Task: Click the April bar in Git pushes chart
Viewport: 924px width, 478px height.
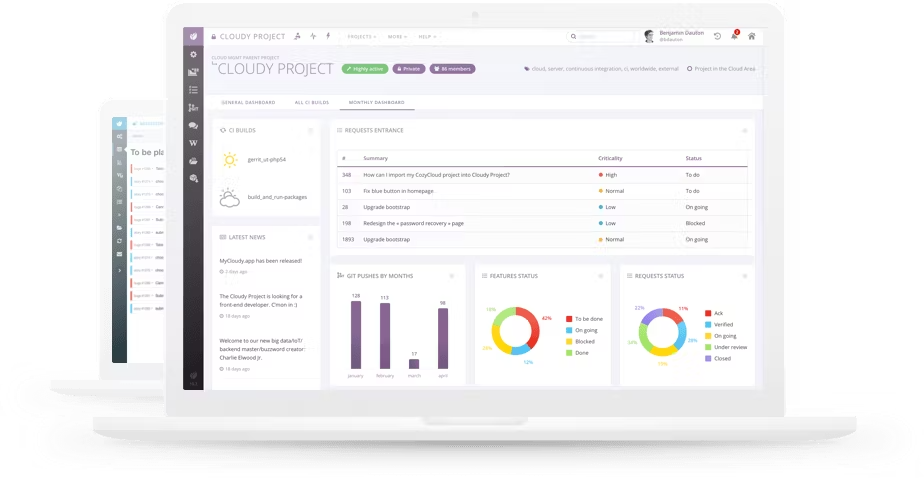Action: (x=443, y=339)
